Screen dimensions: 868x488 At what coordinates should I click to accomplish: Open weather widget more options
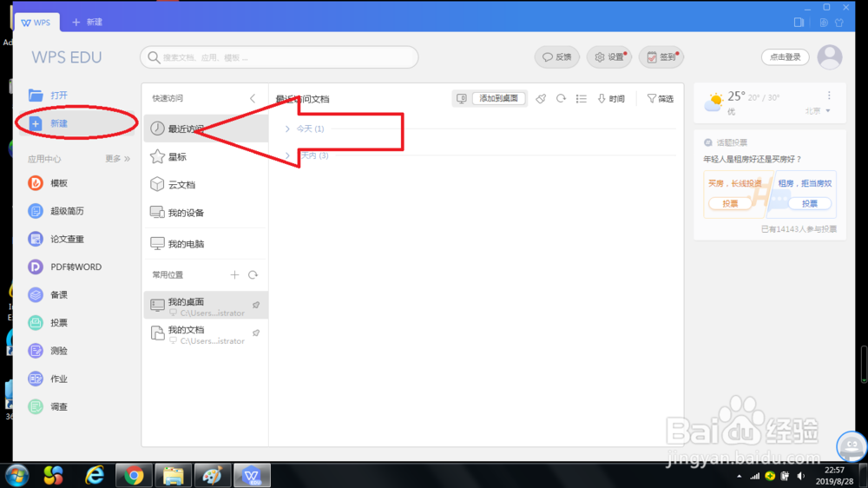point(829,96)
